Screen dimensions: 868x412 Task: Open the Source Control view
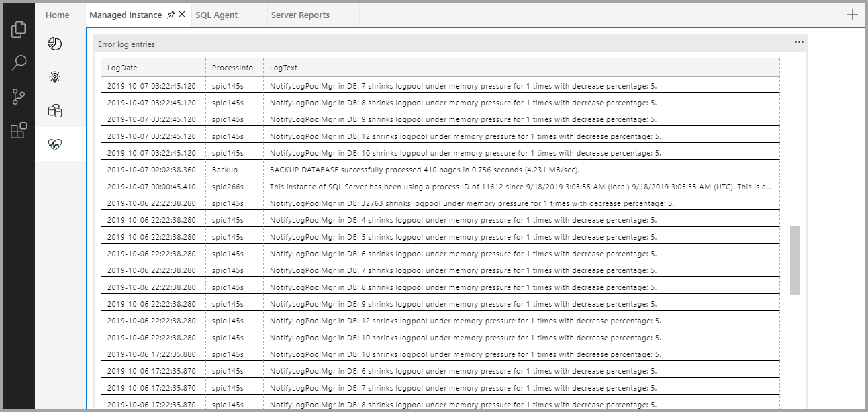(18, 96)
